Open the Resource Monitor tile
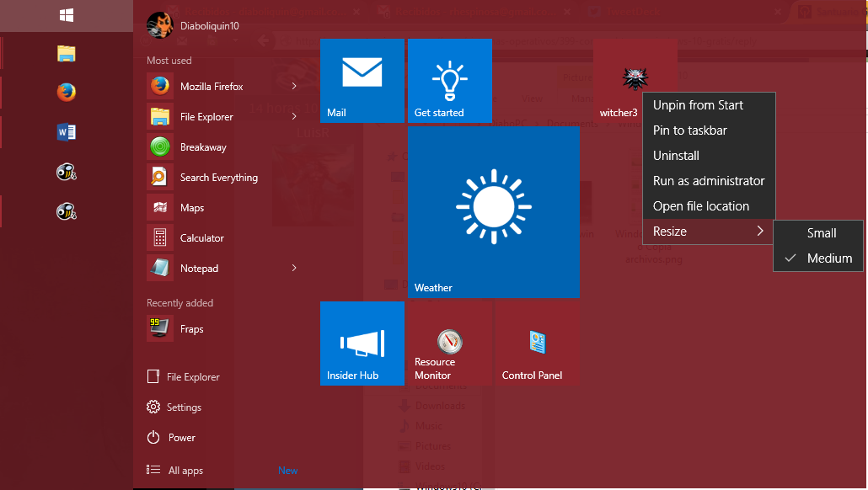 449,344
